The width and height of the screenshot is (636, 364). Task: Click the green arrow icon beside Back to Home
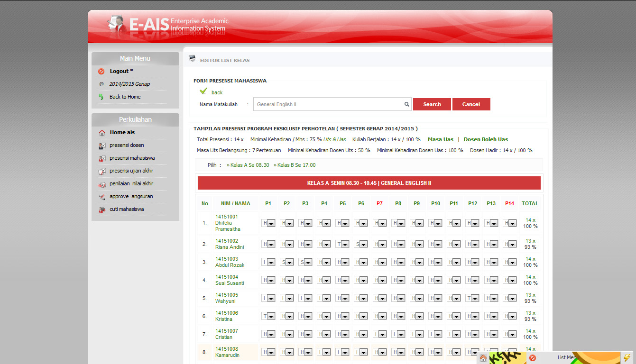pos(101,97)
